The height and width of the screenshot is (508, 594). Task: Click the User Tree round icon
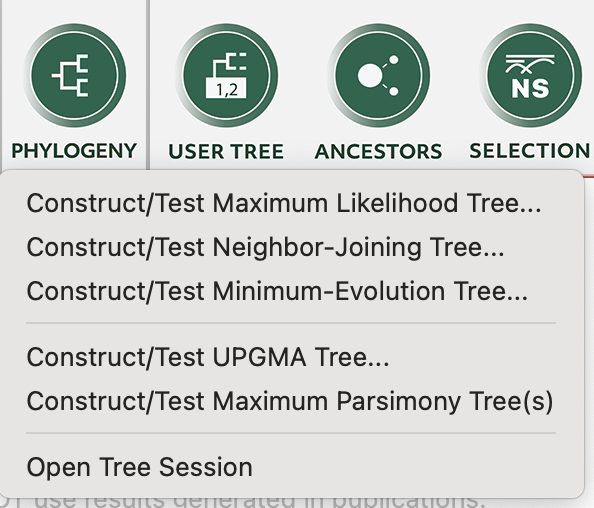227,76
